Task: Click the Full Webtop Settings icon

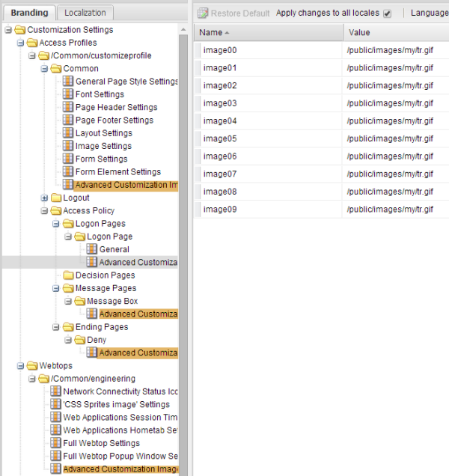Action: [56, 443]
